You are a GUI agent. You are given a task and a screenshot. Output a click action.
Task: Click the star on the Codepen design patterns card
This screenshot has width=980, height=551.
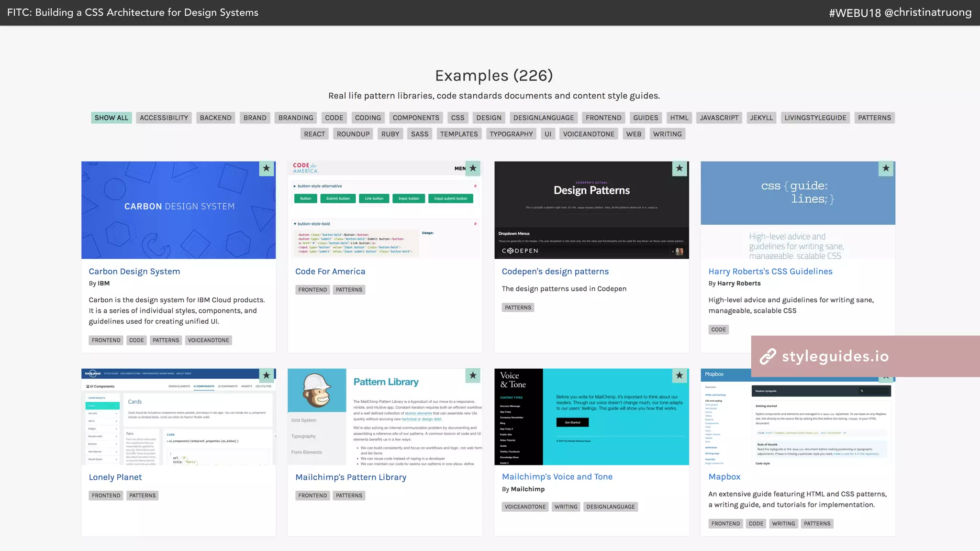(679, 168)
